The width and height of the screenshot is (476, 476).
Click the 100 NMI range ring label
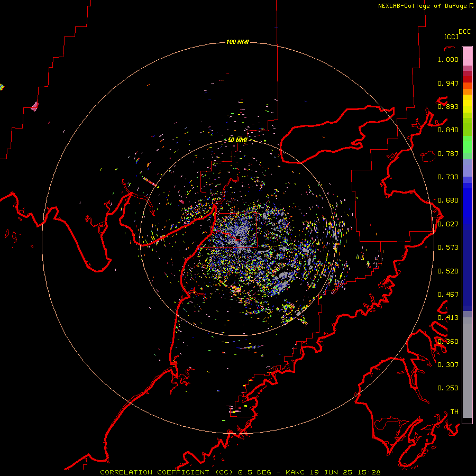click(237, 42)
